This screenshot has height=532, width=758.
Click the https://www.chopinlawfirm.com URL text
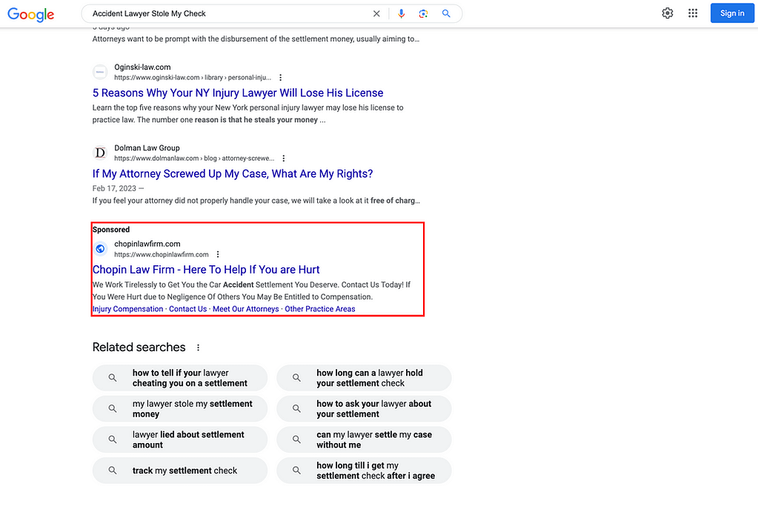(x=162, y=255)
